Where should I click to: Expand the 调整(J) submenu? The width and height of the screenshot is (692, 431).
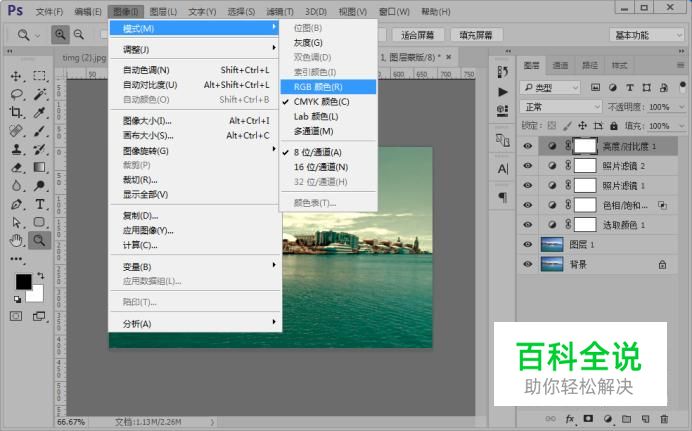click(x=196, y=49)
